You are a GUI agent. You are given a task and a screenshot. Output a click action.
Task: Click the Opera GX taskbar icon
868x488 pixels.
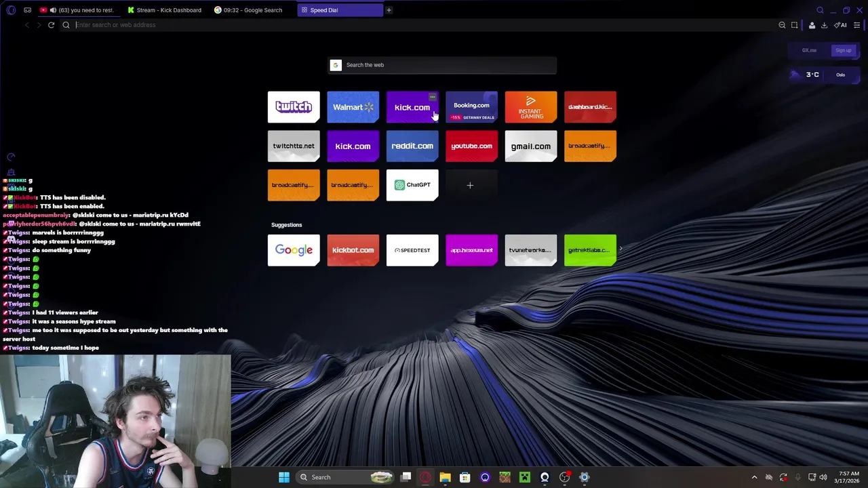(425, 477)
